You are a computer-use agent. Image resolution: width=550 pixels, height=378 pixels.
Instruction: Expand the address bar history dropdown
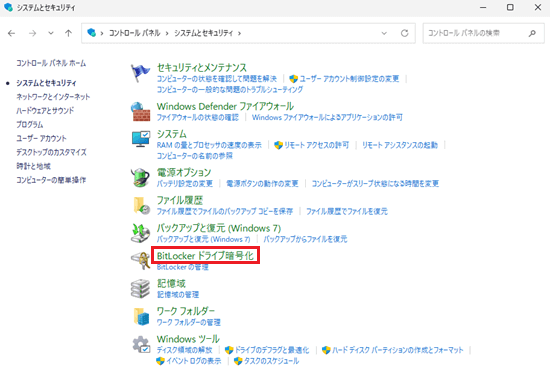click(384, 33)
